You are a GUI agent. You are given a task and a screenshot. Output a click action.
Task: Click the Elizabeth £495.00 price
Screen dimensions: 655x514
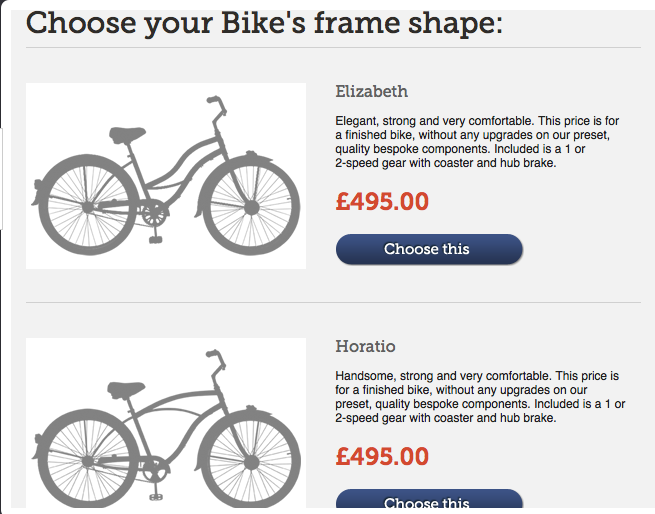tap(382, 202)
